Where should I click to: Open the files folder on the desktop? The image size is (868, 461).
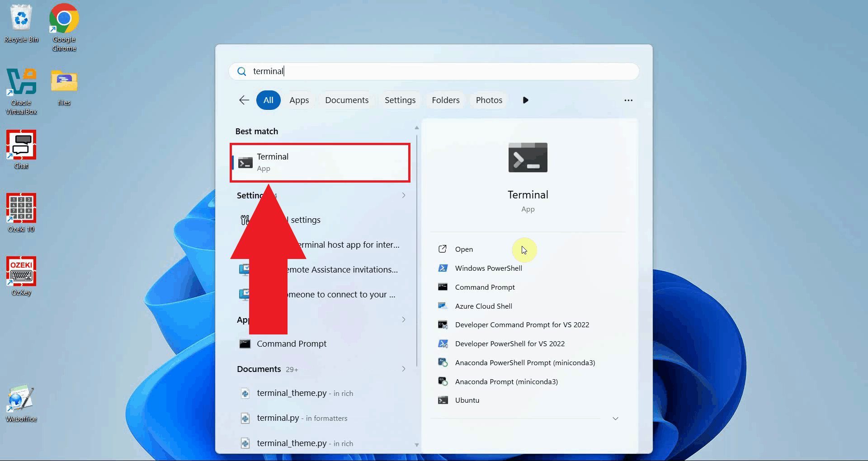click(64, 88)
